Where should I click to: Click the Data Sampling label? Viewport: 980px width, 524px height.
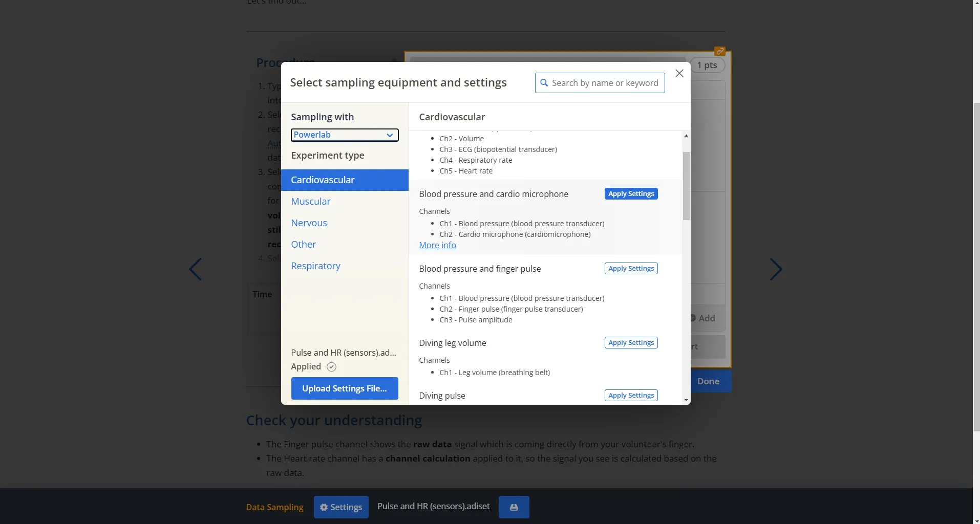pyautogui.click(x=274, y=507)
